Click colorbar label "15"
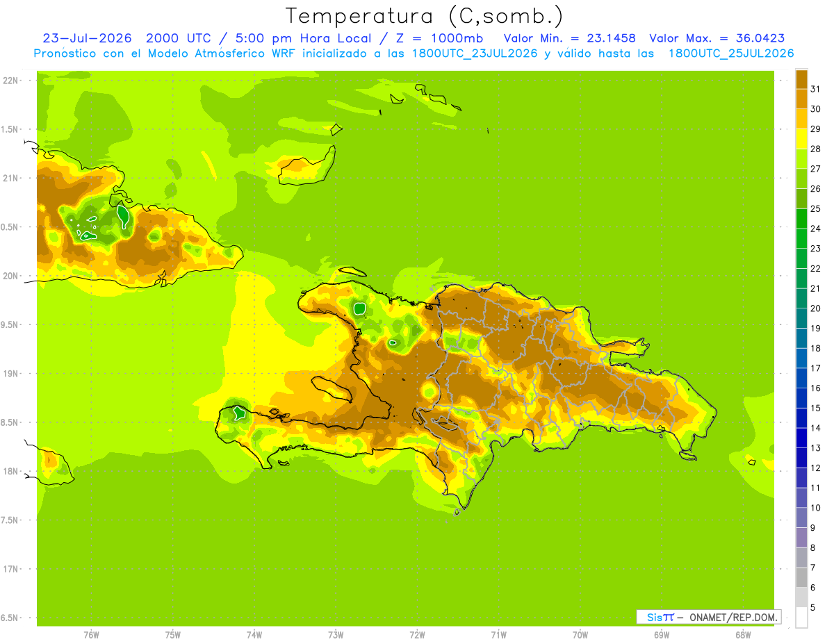 coord(815,408)
